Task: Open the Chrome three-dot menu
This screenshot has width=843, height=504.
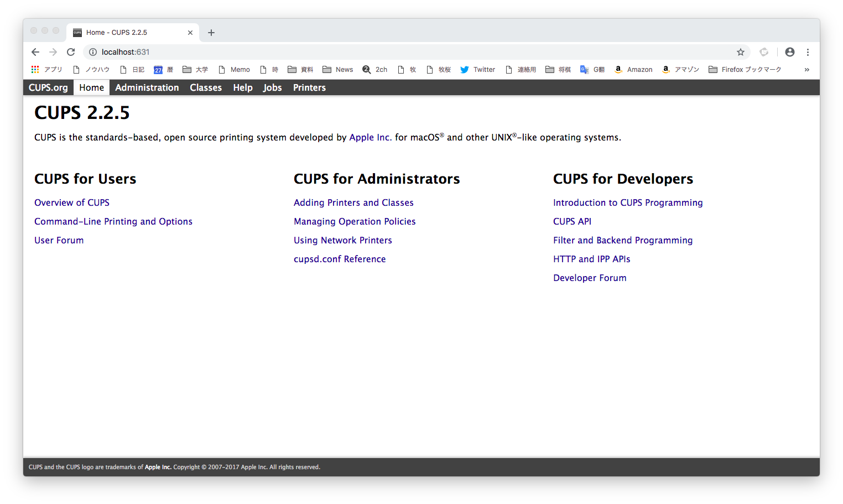Action: [x=808, y=52]
